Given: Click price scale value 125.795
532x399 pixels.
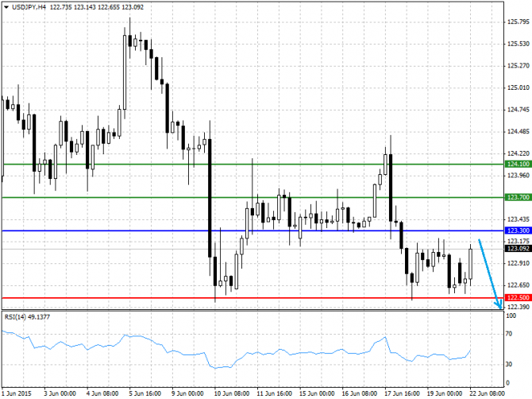Looking at the screenshot, I should (518, 22).
